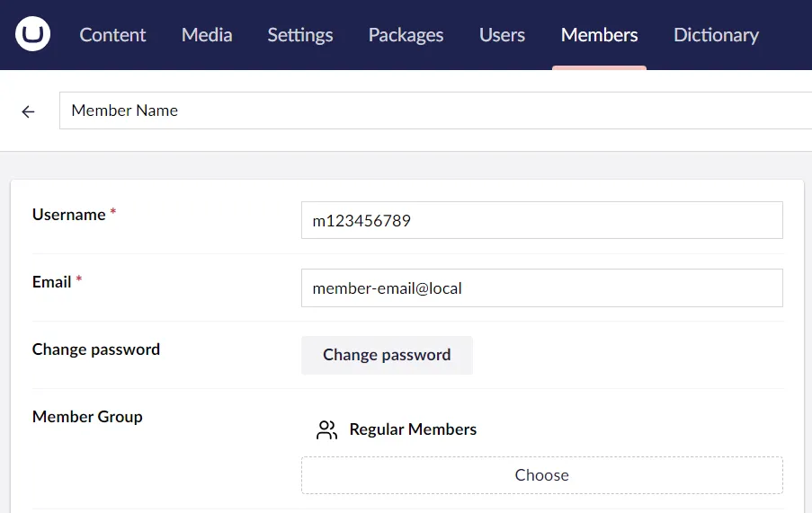Click the Umbraco logo icon
Viewport: 812px width, 513px height.
(x=33, y=34)
